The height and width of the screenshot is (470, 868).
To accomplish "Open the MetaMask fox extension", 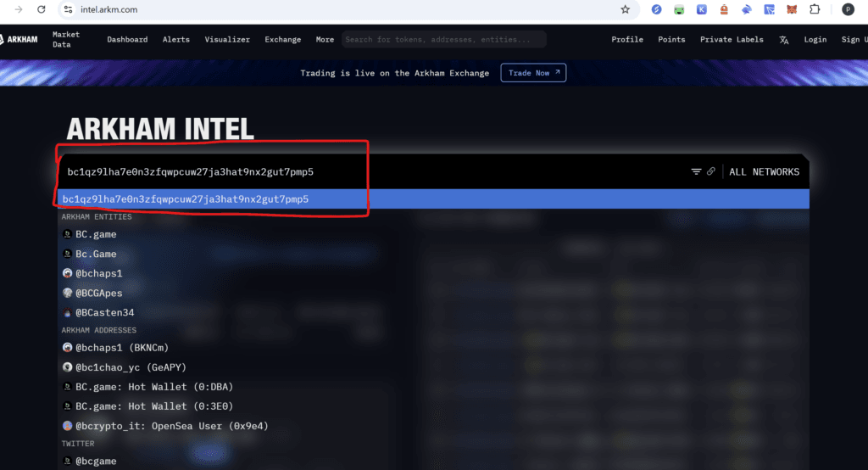I will [791, 9].
